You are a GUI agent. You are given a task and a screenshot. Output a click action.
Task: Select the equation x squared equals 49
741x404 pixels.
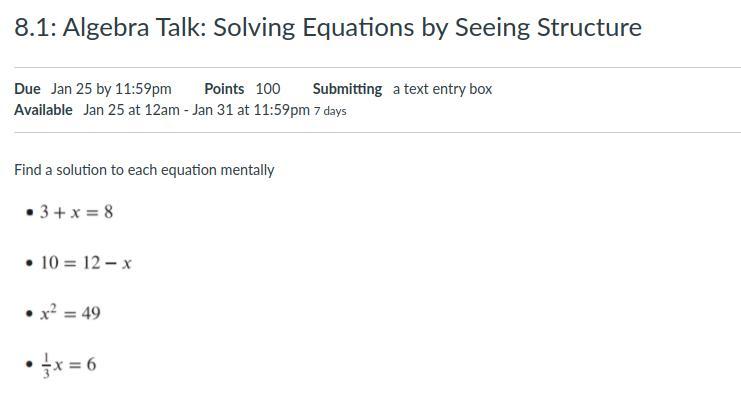pyautogui.click(x=70, y=313)
